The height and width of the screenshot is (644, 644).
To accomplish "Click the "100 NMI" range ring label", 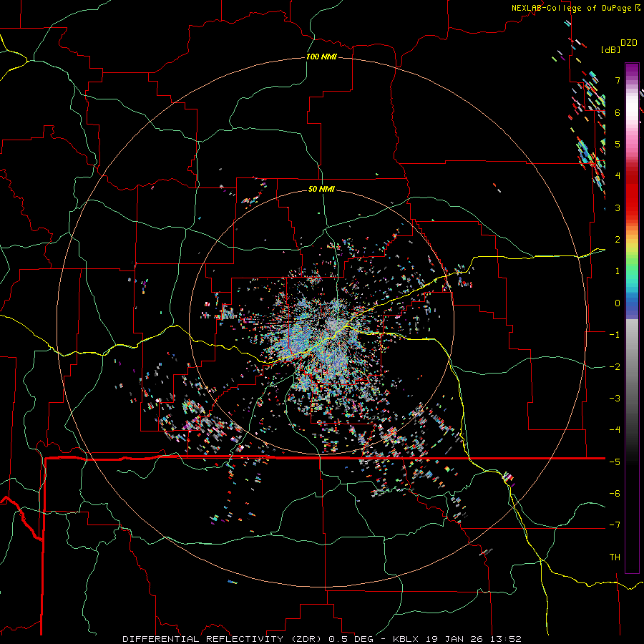I will 321,57.
